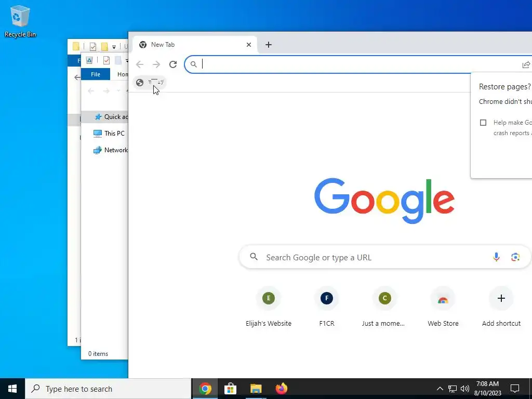Click Chrome's forward arrow button
The image size is (532, 399).
click(x=156, y=64)
